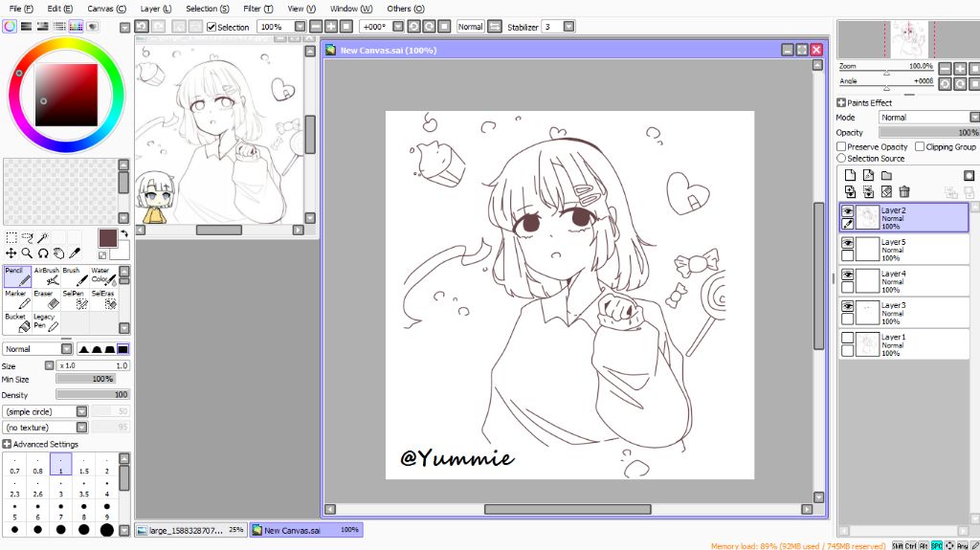Viewport: 980px width, 550px height.
Task: Hide Layer5 using its eye icon
Action: [848, 243]
